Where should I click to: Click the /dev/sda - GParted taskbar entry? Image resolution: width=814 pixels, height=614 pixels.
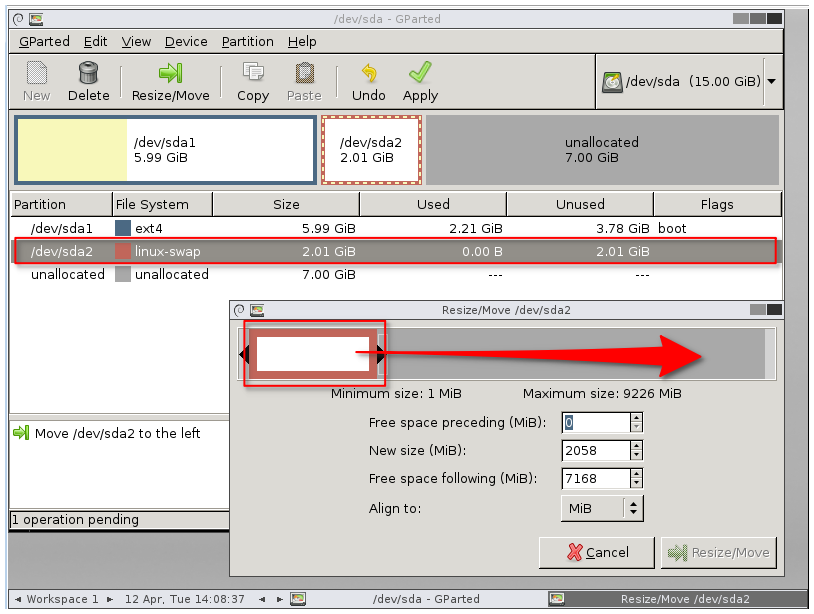[426, 599]
